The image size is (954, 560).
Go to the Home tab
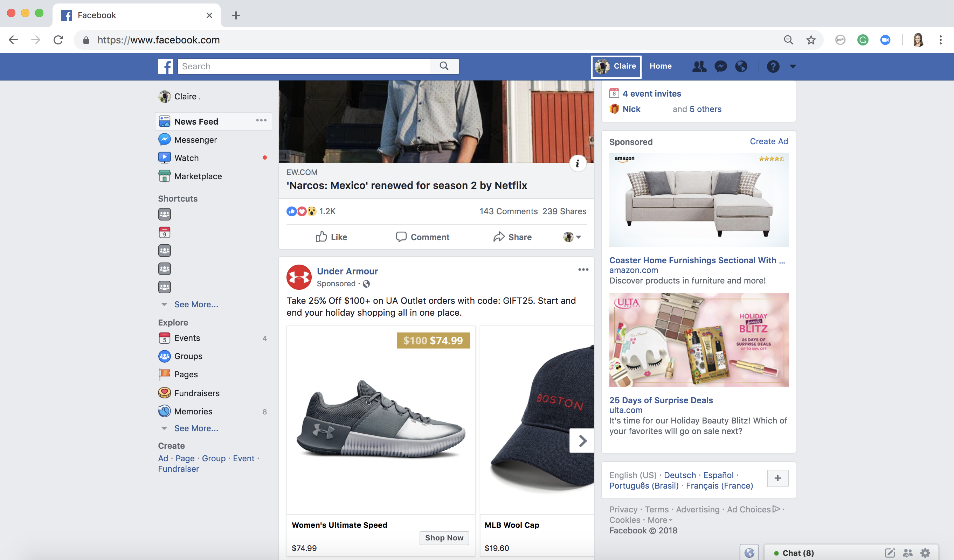660,66
